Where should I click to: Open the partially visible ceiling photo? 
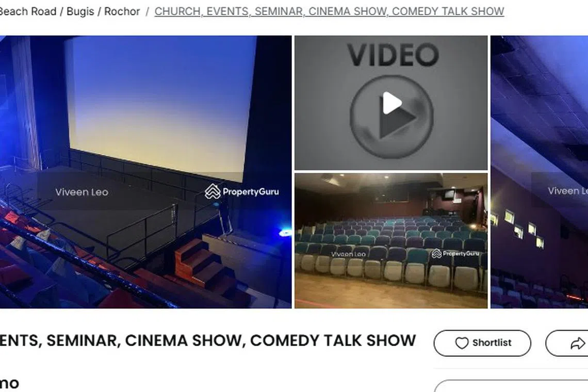click(x=539, y=172)
